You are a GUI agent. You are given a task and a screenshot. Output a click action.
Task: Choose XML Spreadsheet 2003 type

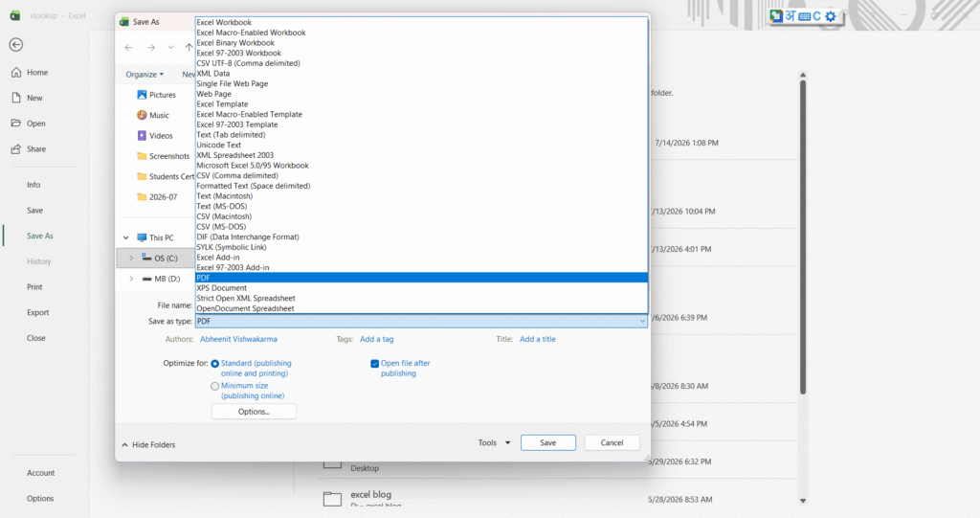click(x=421, y=155)
